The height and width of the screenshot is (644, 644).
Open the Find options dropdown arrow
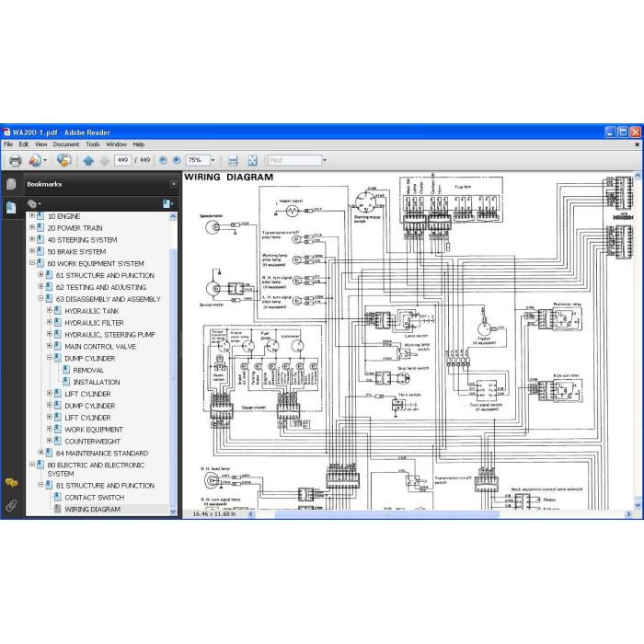click(325, 160)
